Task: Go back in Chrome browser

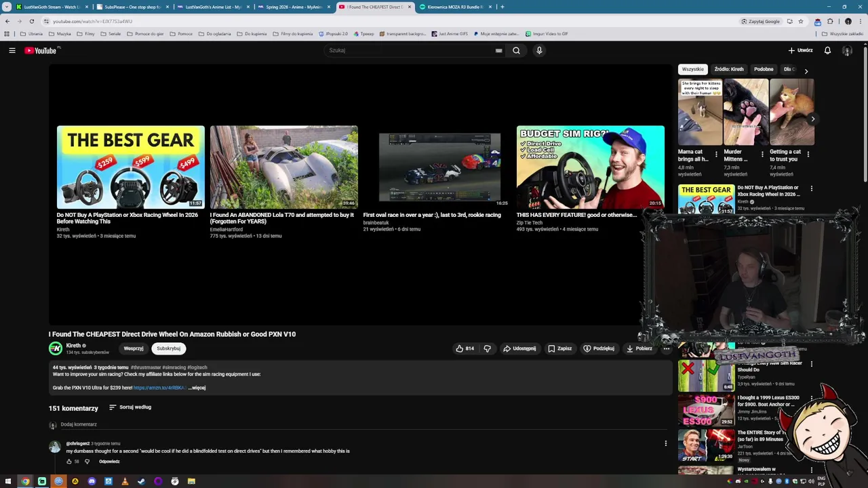Action: (7, 21)
